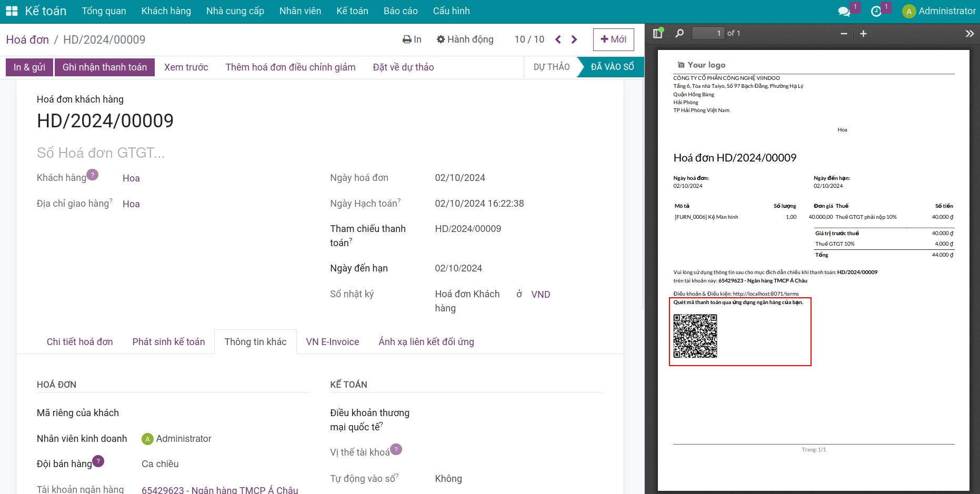980x494 pixels.
Task: Open the Hành động action menu
Action: [x=465, y=39]
